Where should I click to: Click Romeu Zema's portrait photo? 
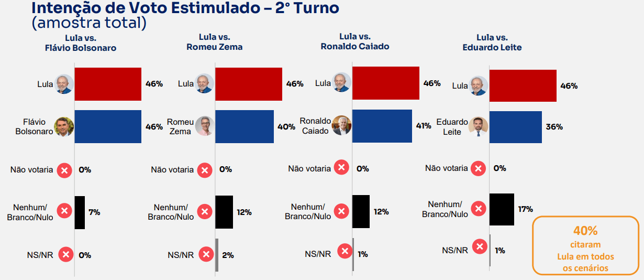tap(204, 126)
